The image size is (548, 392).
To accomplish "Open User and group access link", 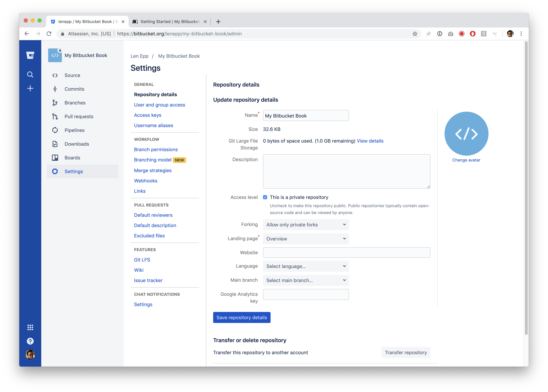I will 159,105.
